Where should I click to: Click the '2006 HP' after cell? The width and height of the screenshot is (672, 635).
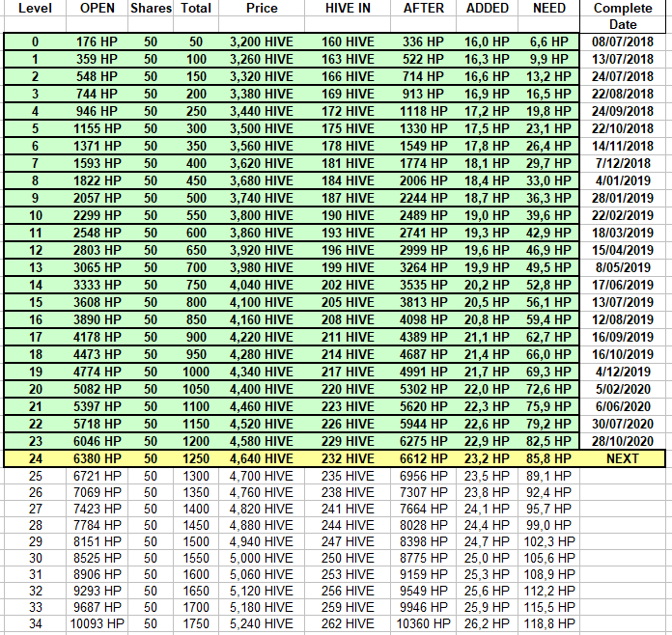point(424,180)
